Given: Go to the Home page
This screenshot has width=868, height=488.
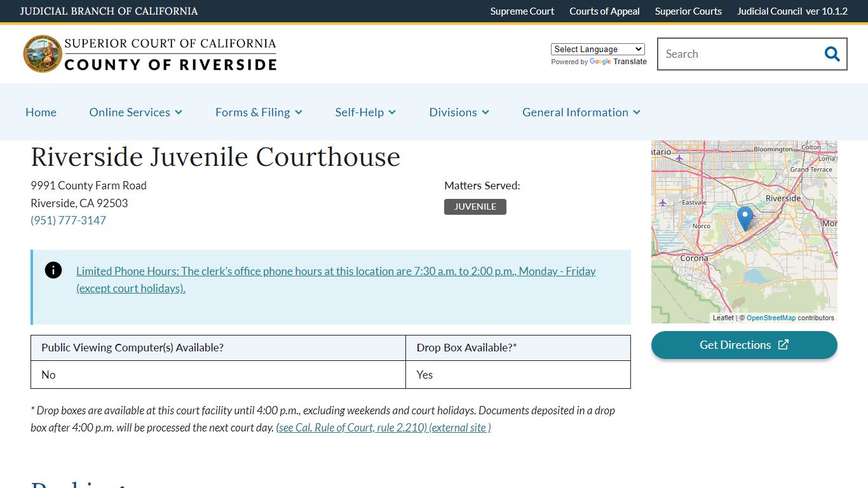Looking at the screenshot, I should [x=41, y=112].
